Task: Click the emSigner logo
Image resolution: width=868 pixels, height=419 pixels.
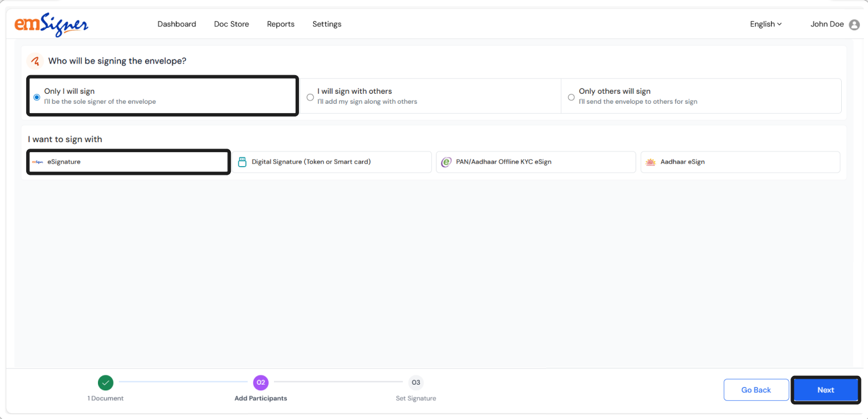Action: tap(51, 24)
